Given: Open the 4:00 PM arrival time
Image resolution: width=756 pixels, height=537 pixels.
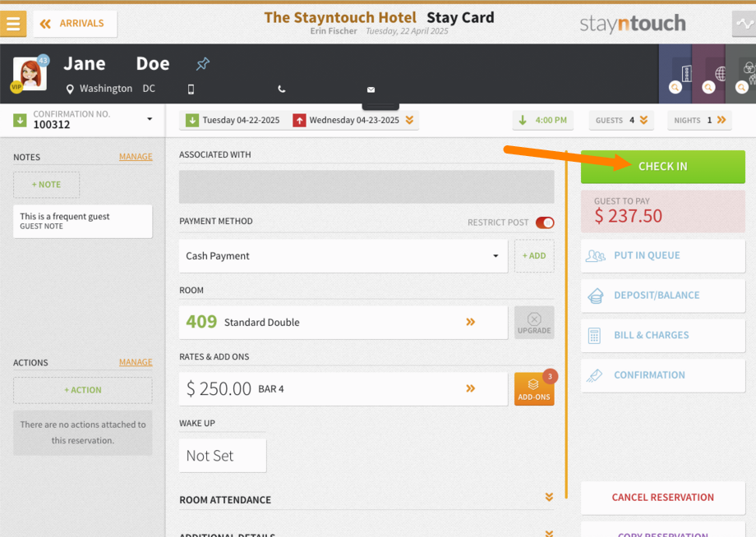Looking at the screenshot, I should coord(543,121).
